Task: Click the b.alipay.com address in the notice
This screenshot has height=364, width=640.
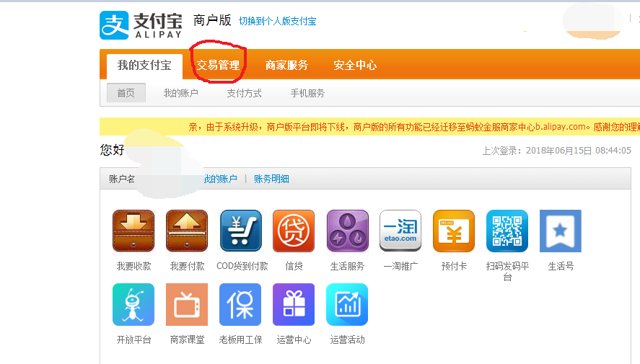Action: (x=561, y=127)
